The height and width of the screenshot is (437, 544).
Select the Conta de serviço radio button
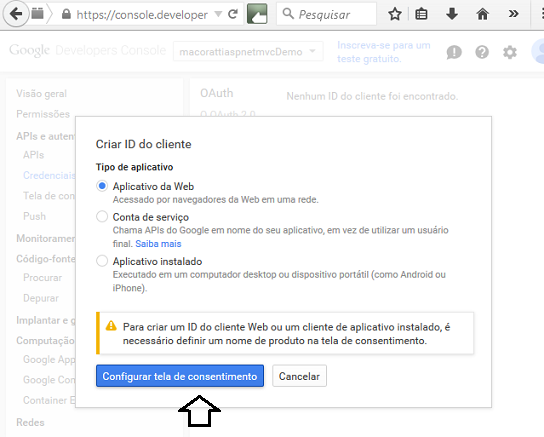102,217
